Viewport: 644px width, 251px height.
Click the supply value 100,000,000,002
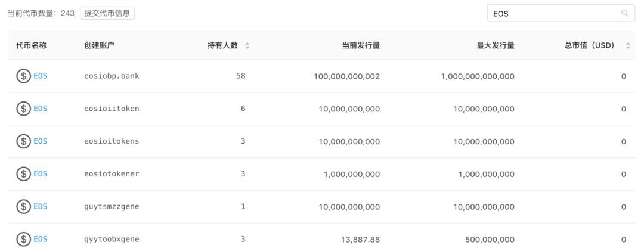click(x=346, y=76)
